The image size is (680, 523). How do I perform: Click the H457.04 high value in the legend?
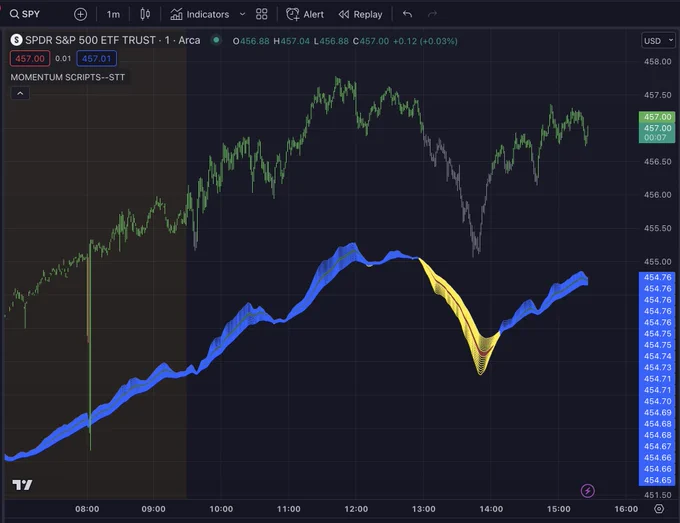pyautogui.click(x=291, y=41)
